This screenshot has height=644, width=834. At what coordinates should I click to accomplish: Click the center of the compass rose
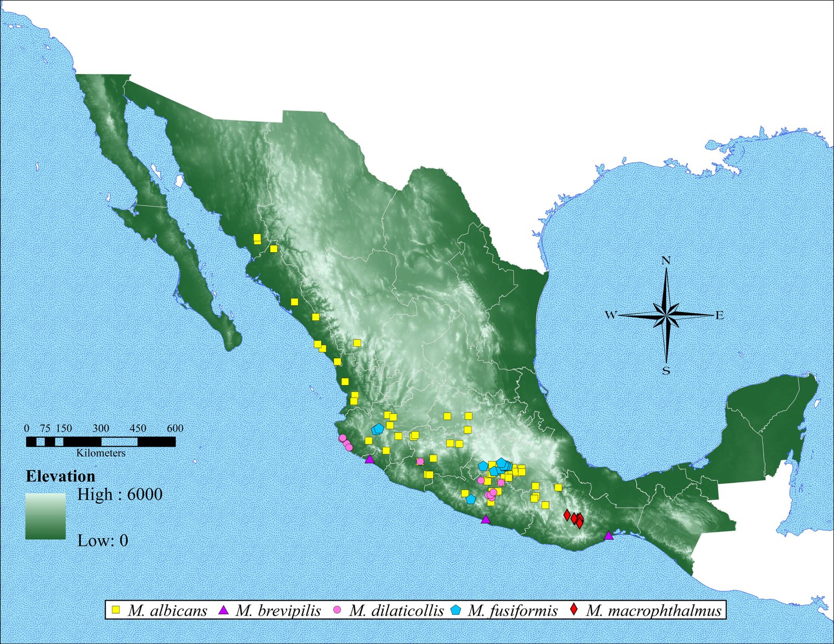(x=666, y=315)
